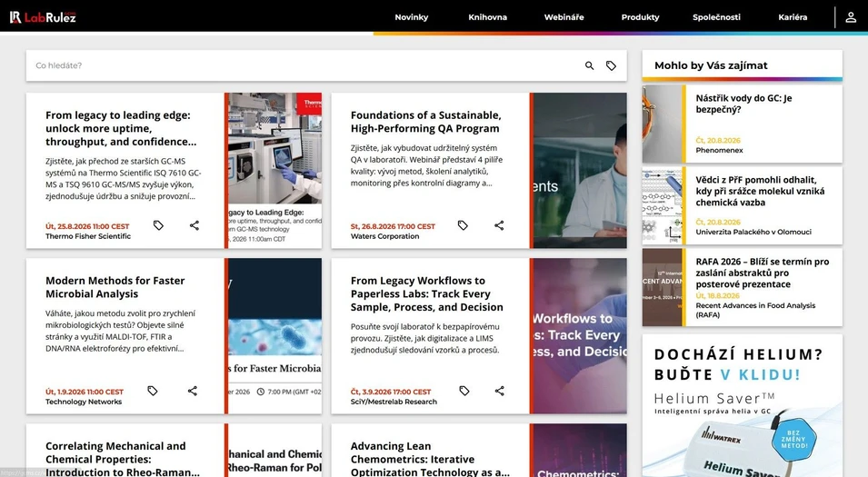Viewport: 868px width, 477px height.
Task: Click SciY/Mestrelab Research organizer name
Action: tap(394, 402)
